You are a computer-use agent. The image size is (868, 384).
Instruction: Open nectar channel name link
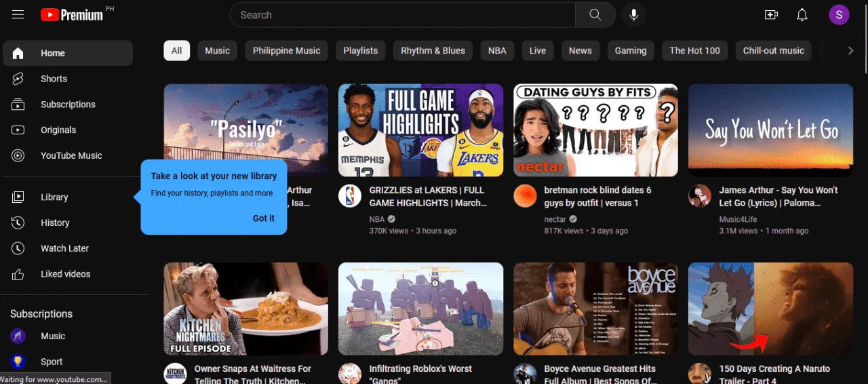[555, 219]
